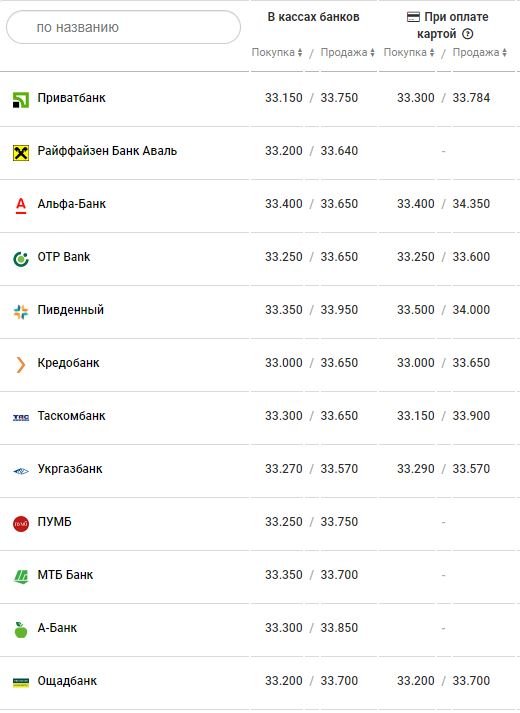Open the Ощадбанк bank link
Image resolution: width=520 pixels, height=713 pixels.
pos(67,681)
